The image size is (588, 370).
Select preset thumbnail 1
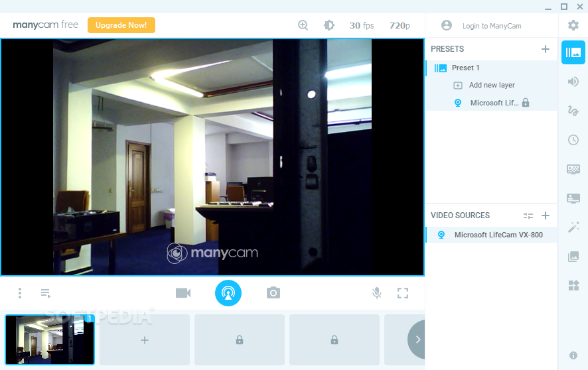[x=50, y=339]
